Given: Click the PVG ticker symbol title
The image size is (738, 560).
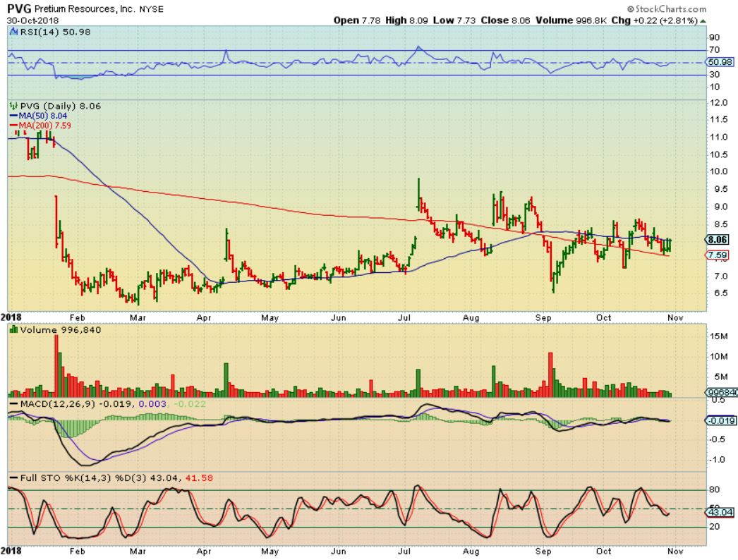Looking at the screenshot, I should (19, 9).
